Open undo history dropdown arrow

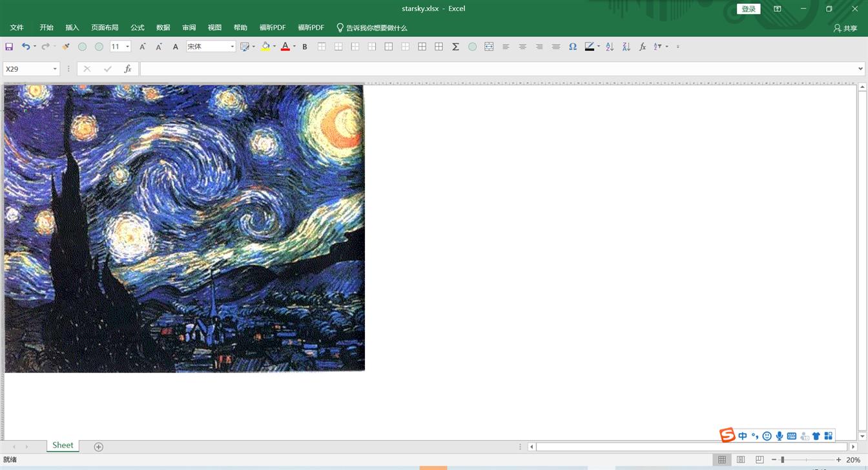point(34,47)
